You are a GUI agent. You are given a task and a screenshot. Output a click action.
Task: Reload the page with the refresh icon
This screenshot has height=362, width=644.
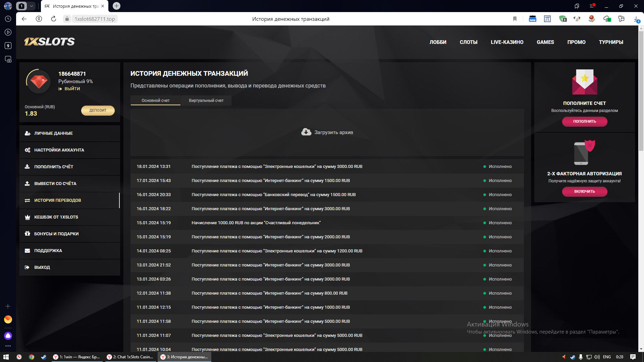(x=54, y=19)
